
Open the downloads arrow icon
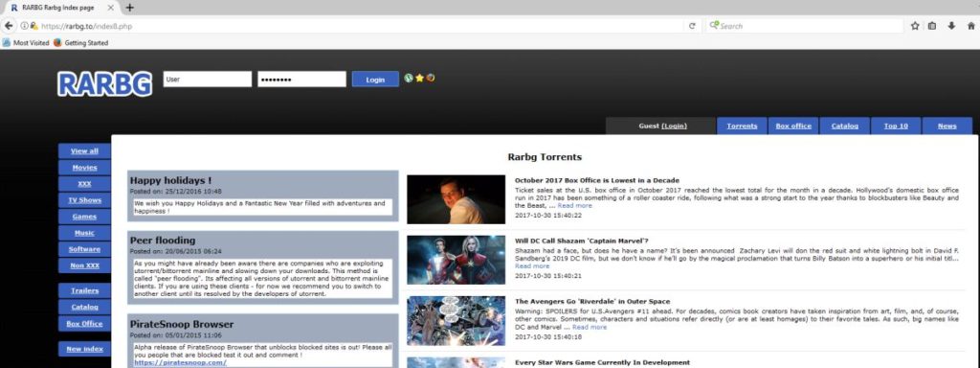tap(951, 26)
